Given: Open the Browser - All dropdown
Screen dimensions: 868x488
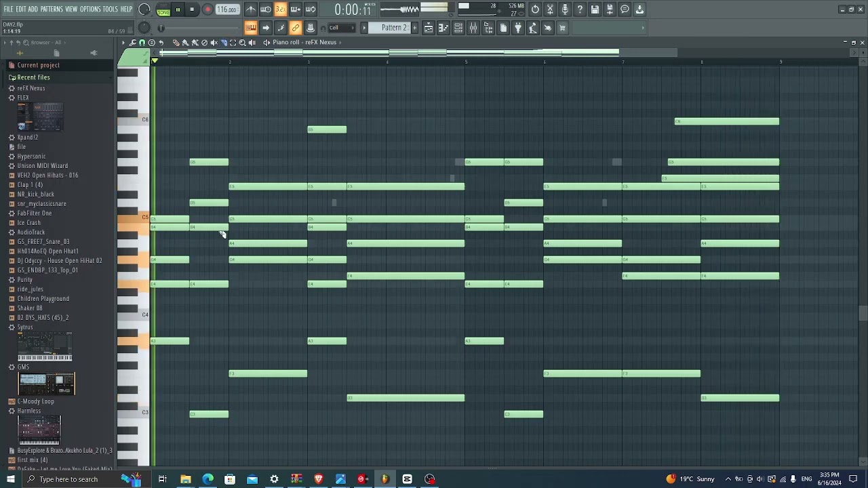Looking at the screenshot, I should point(47,43).
